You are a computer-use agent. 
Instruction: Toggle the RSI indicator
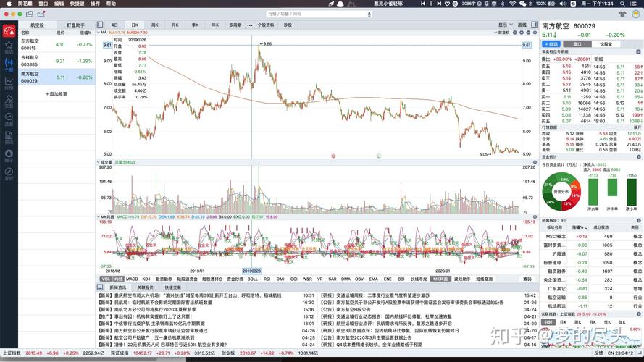[267, 279]
